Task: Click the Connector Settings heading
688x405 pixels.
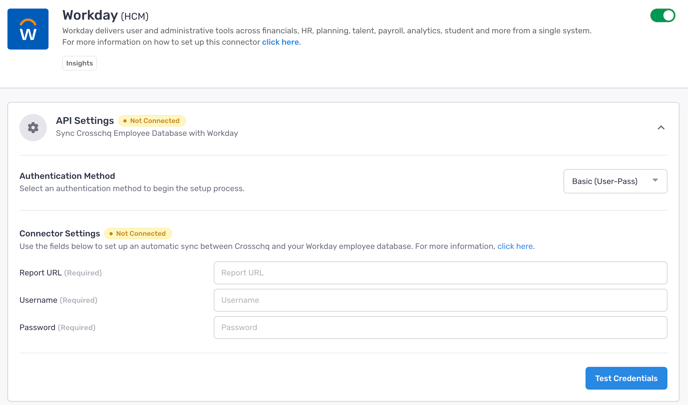Action: point(60,233)
